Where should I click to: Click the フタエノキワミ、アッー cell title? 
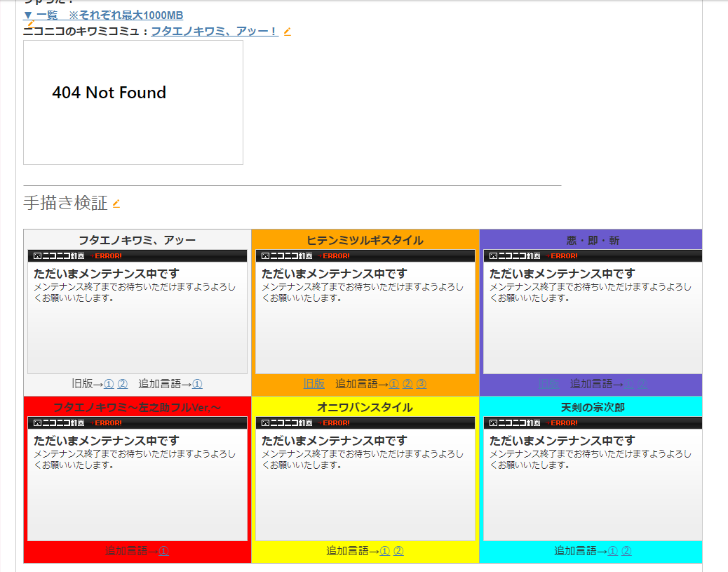pyautogui.click(x=137, y=240)
